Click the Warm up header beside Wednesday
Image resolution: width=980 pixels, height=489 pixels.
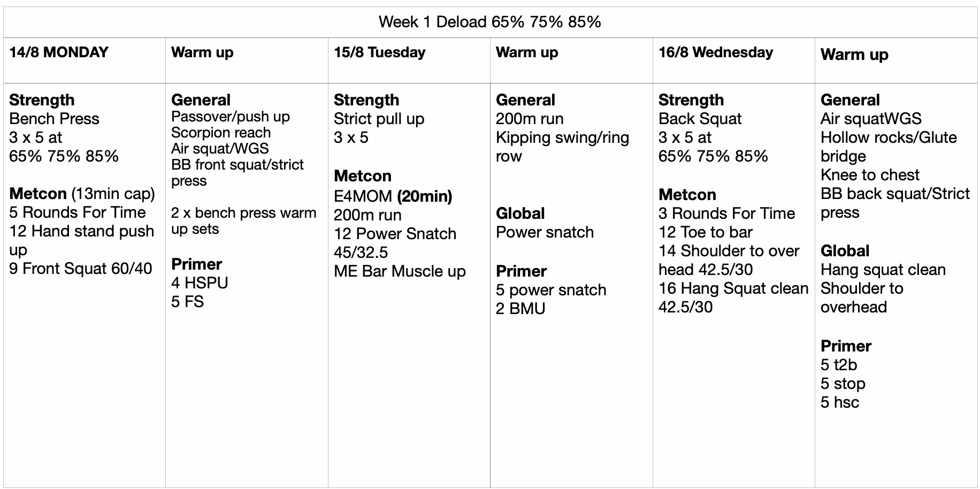[854, 55]
